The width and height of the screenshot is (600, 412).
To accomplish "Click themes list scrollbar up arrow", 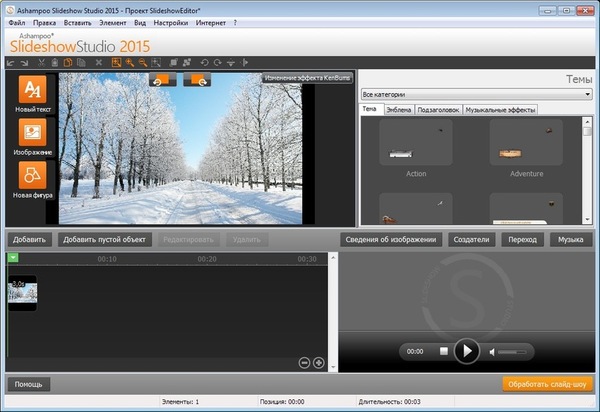I will pyautogui.click(x=587, y=121).
